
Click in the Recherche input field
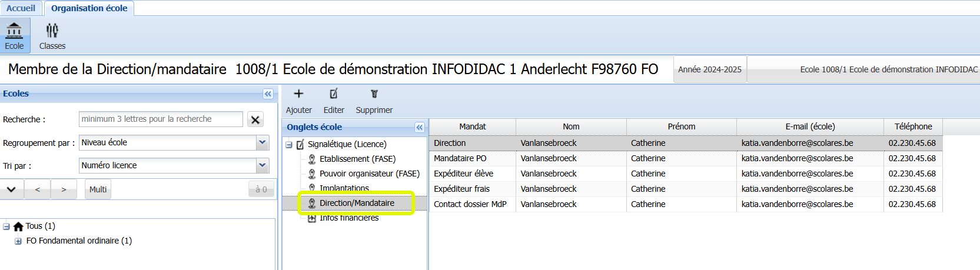point(160,119)
